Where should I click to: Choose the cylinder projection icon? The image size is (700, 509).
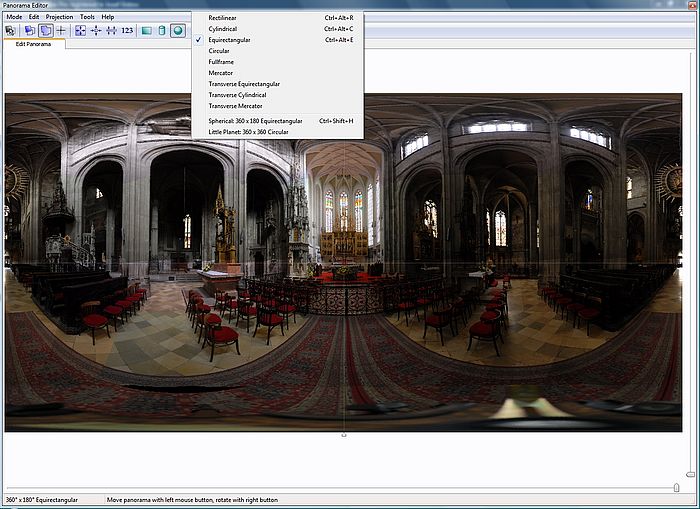point(162,31)
